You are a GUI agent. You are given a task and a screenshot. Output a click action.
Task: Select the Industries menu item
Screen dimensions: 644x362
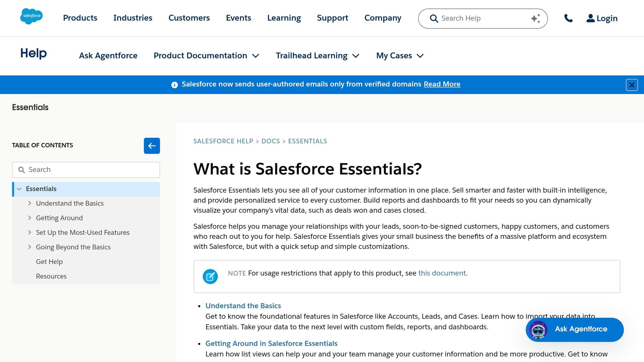click(133, 18)
